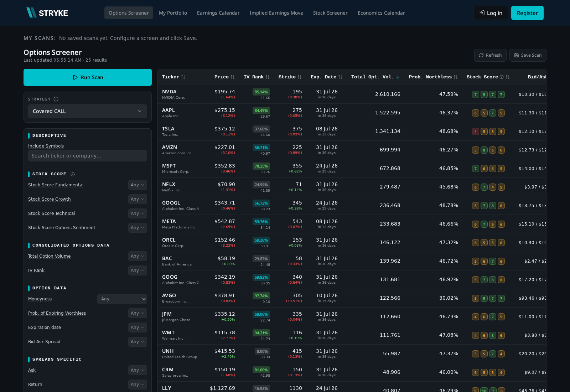Screen dimensions: 570x392
Task: Click WMT's 94.21% IV rank badge
Action: pyautogui.click(x=261, y=333)
